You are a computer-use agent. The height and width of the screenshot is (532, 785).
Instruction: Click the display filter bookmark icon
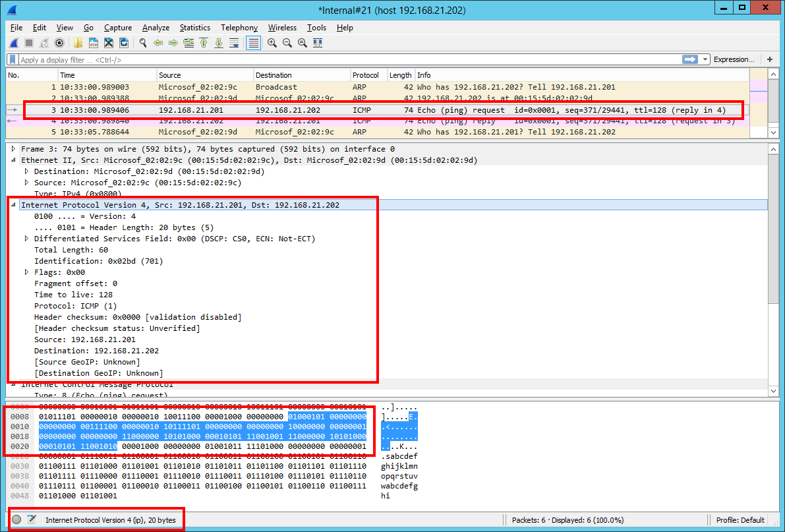click(x=13, y=59)
